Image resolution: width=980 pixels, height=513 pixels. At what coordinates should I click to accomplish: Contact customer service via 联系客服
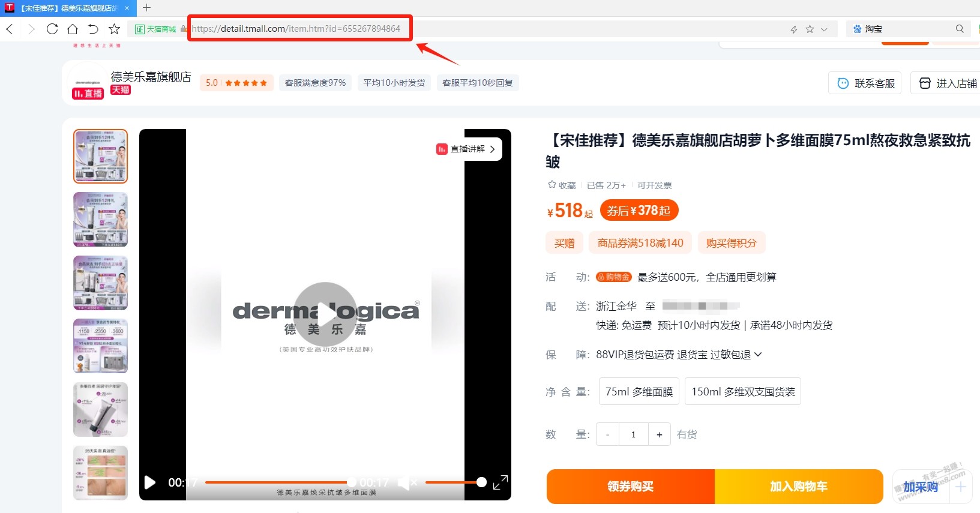[865, 83]
